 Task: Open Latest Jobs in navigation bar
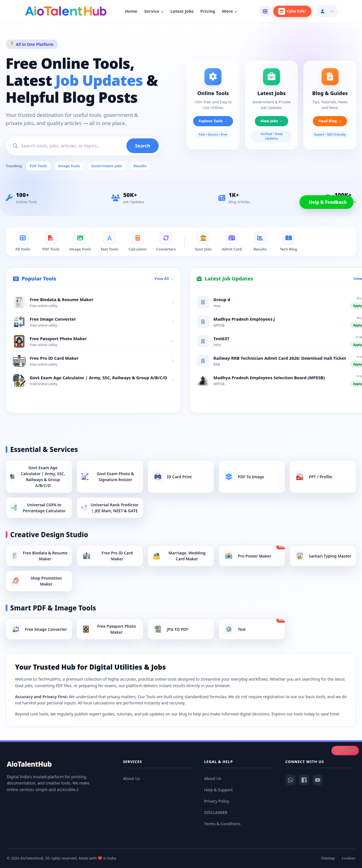point(182,11)
